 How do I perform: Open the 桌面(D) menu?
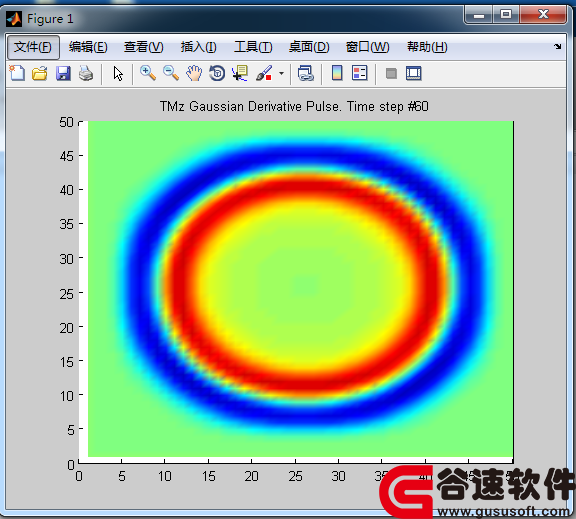(x=309, y=47)
